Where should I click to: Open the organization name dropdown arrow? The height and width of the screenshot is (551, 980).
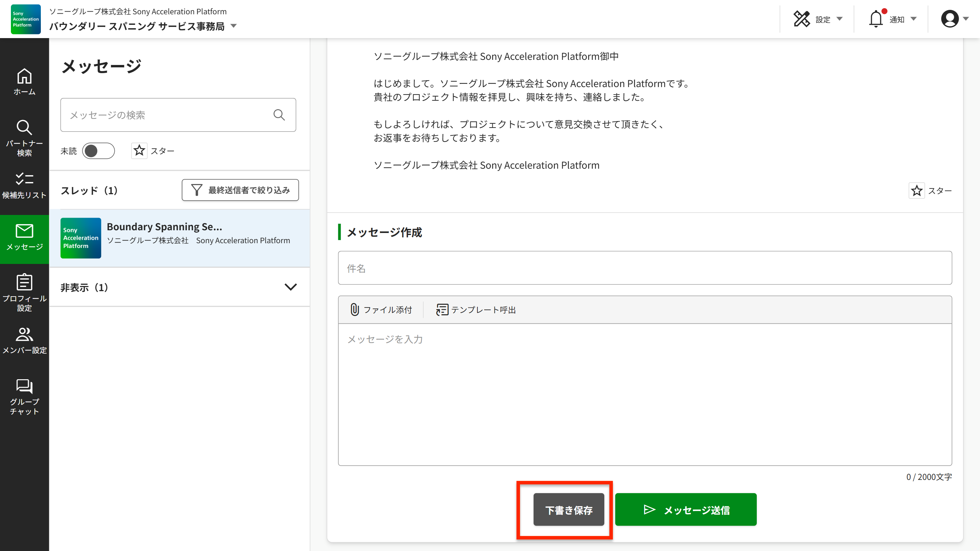tap(234, 26)
